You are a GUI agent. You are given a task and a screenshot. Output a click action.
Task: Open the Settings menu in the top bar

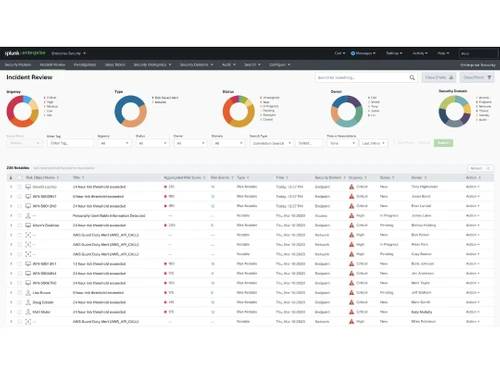pyautogui.click(x=394, y=53)
